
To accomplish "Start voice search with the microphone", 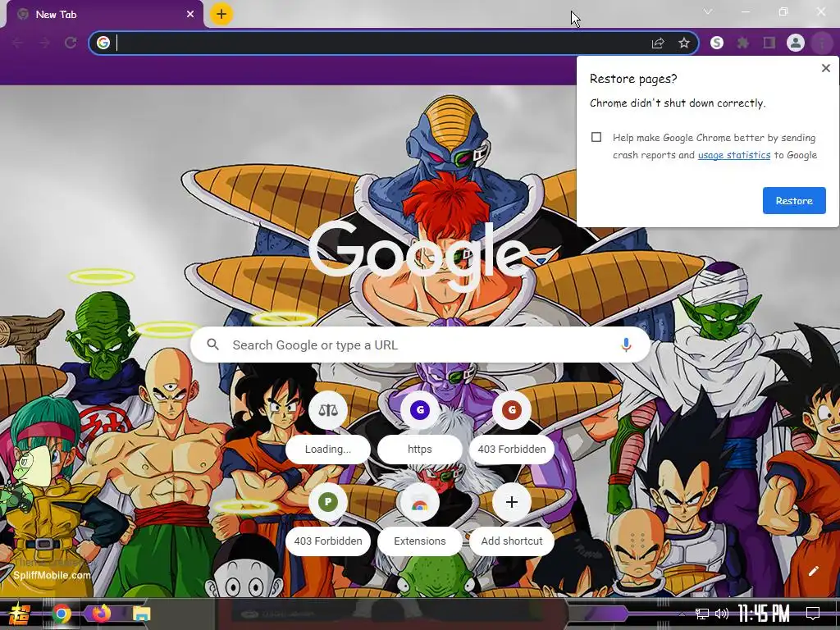I will [x=626, y=345].
